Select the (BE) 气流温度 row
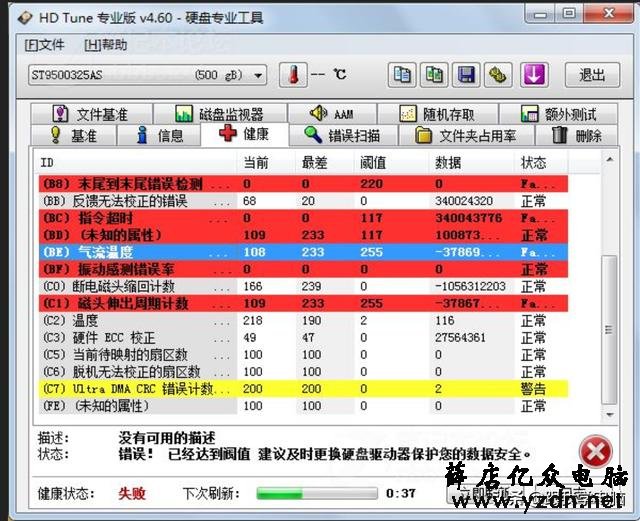The height and width of the screenshot is (521, 640). coord(303,252)
